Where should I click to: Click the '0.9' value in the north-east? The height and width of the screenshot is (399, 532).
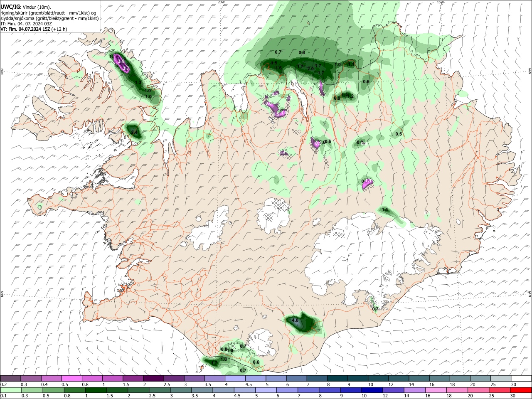(x=337, y=98)
